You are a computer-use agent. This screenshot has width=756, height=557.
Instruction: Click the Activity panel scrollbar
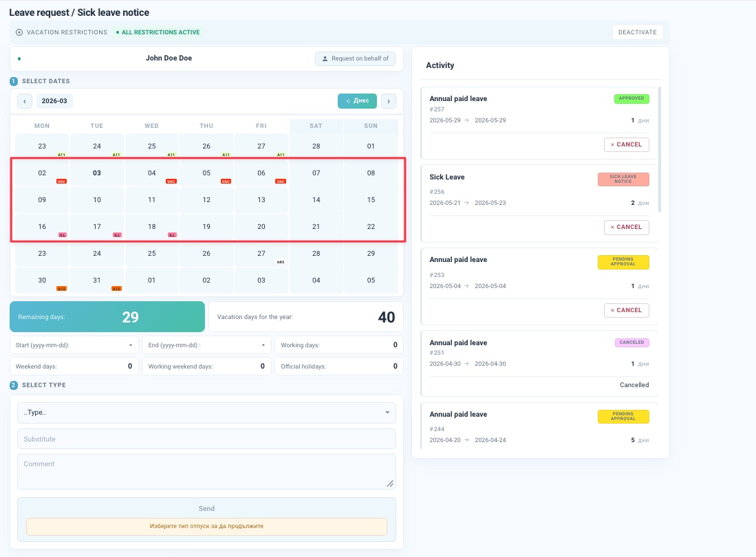(660, 149)
